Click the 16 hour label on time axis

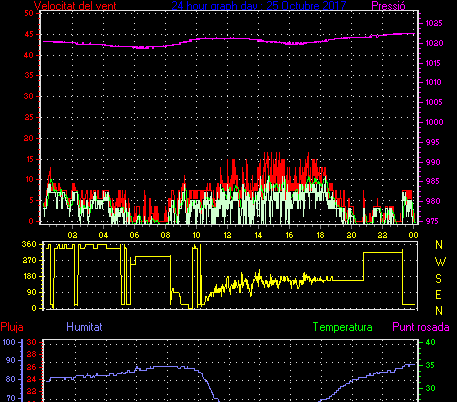point(289,235)
